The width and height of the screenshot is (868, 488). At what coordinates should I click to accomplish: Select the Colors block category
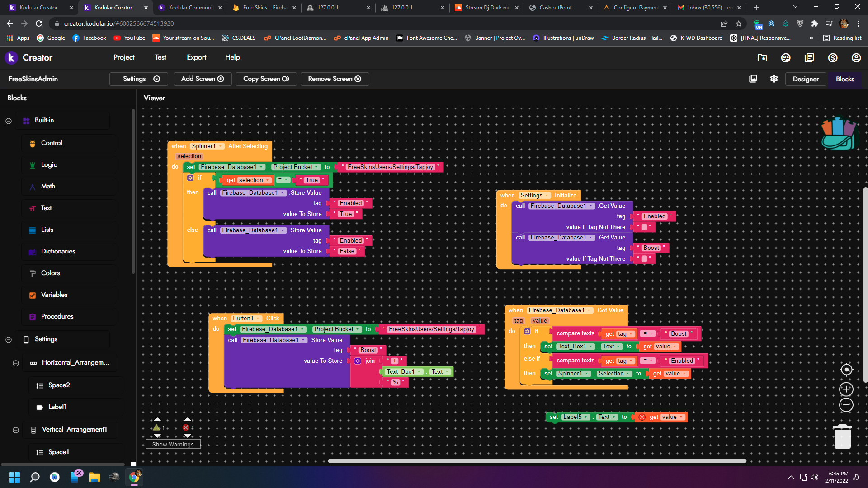pos(50,273)
